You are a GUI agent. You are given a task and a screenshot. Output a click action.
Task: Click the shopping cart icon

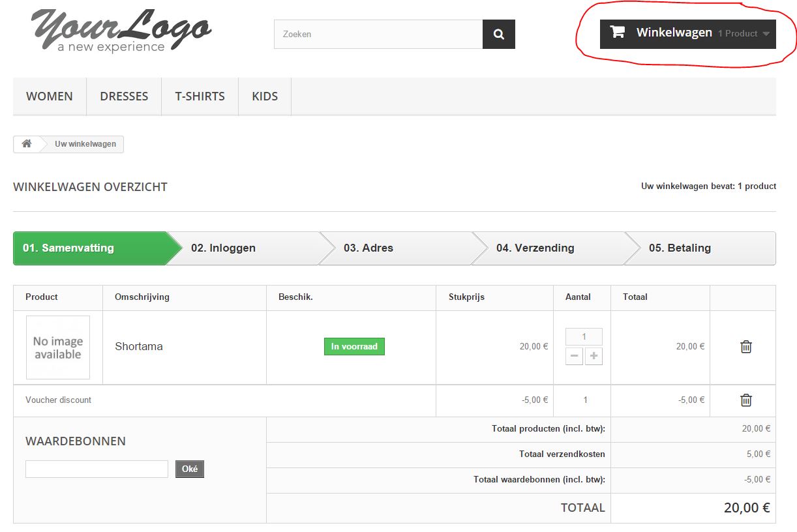point(617,32)
